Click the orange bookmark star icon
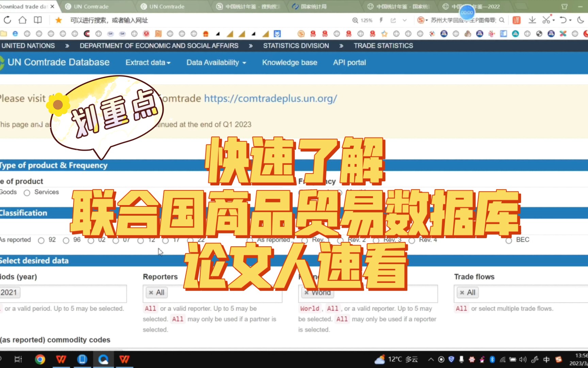Image resolution: width=588 pixels, height=368 pixels. pos(59,20)
